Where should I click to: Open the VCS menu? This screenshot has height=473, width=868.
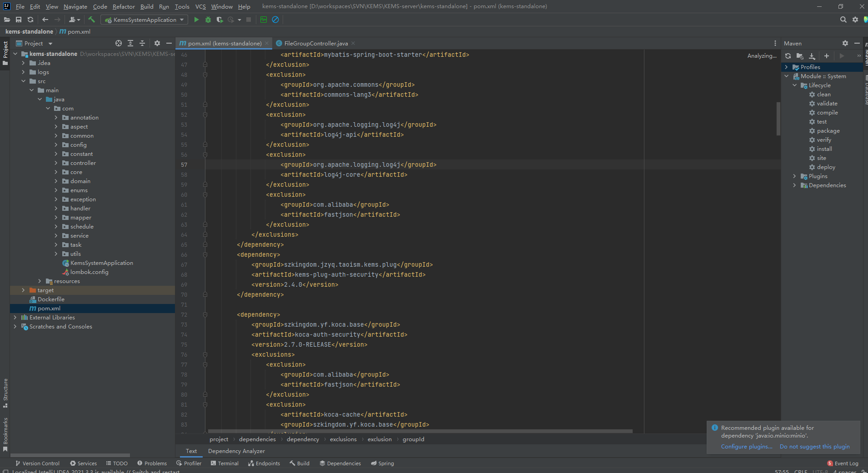click(200, 6)
